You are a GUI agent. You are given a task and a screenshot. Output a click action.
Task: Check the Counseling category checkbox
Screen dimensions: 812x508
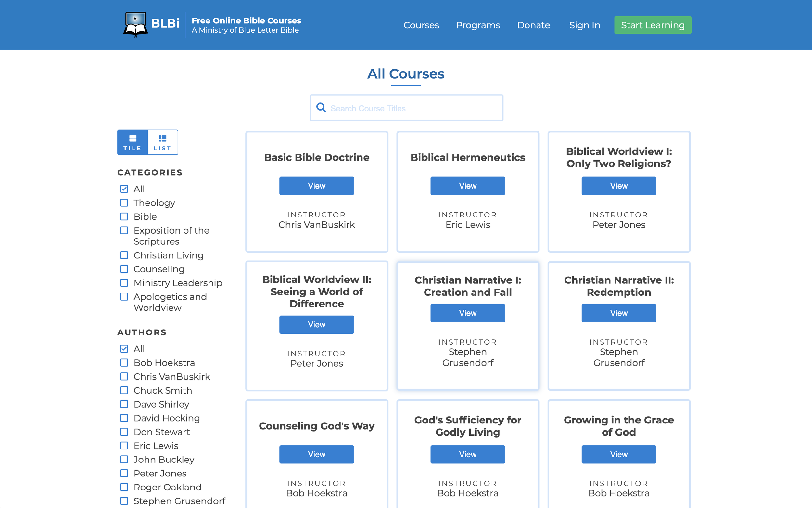pyautogui.click(x=124, y=269)
